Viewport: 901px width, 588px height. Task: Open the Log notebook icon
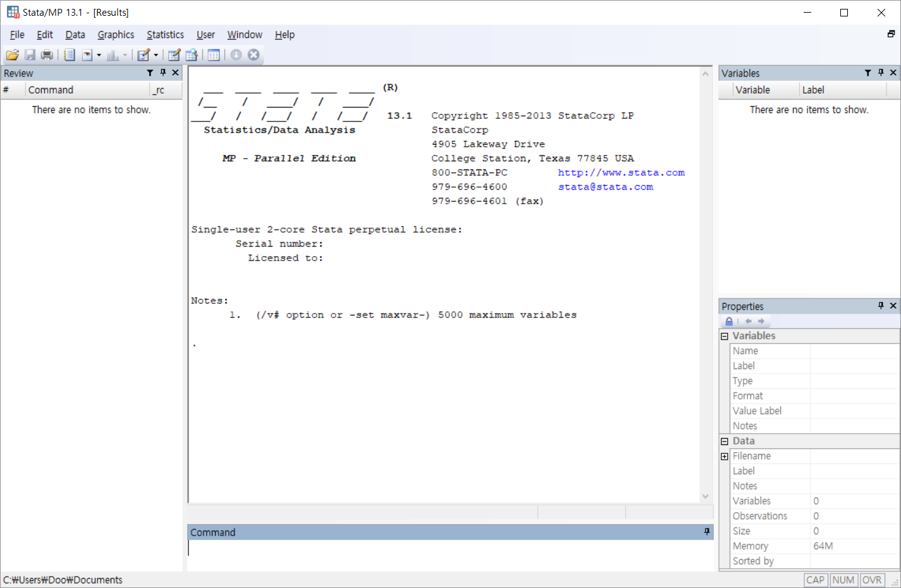70,55
